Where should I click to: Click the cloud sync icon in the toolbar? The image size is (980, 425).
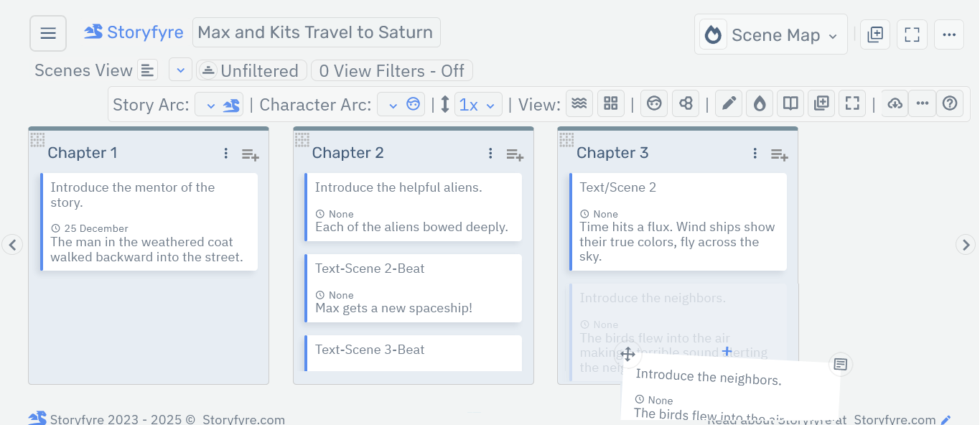[895, 103]
